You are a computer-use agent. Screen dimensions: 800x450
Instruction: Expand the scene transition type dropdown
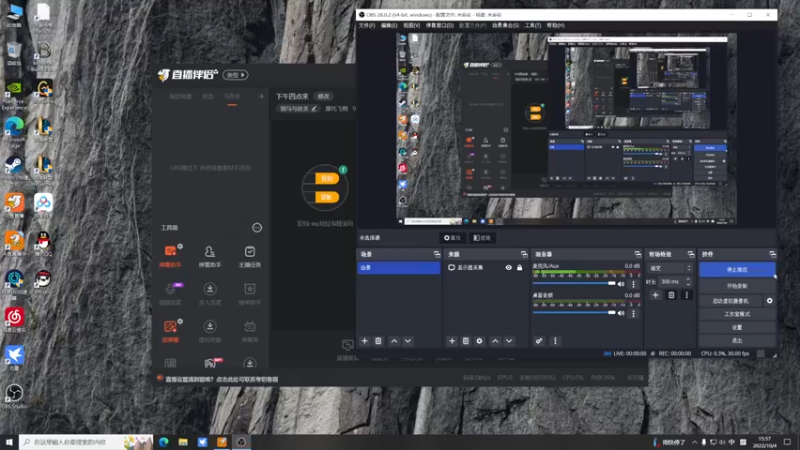point(670,268)
